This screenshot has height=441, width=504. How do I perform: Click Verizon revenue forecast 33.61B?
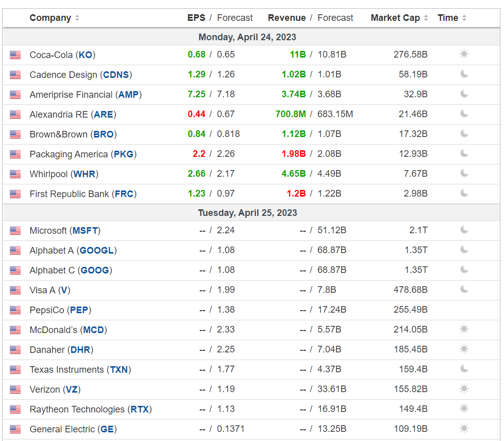click(332, 389)
